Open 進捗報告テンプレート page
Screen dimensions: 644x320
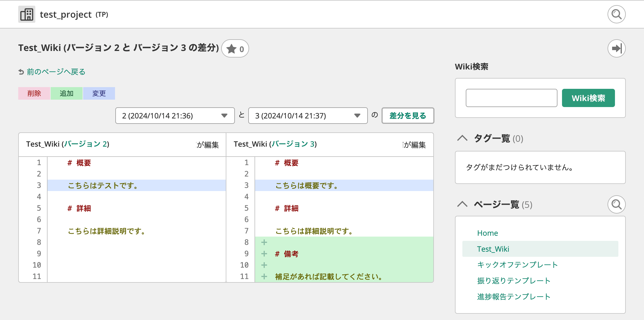click(x=514, y=297)
